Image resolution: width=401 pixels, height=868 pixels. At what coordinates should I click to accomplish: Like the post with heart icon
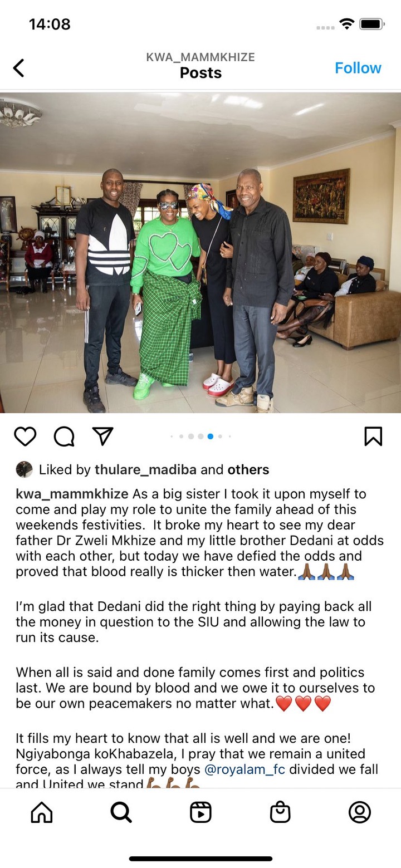25,437
